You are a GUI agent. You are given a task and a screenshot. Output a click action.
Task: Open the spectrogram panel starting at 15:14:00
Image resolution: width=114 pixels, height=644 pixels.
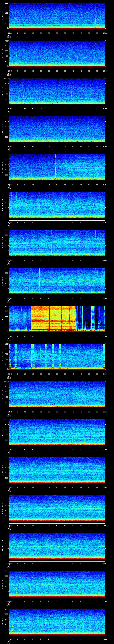[57, 16]
